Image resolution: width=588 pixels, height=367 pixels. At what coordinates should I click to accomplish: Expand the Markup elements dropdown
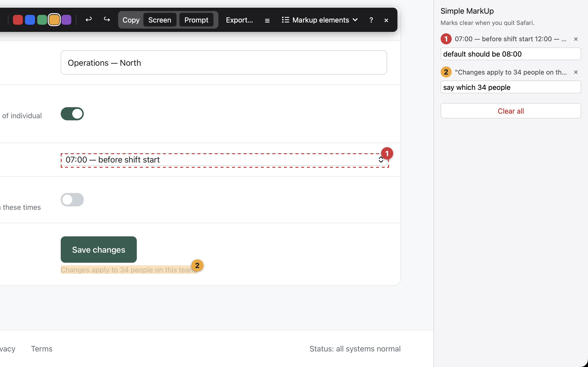(x=320, y=20)
